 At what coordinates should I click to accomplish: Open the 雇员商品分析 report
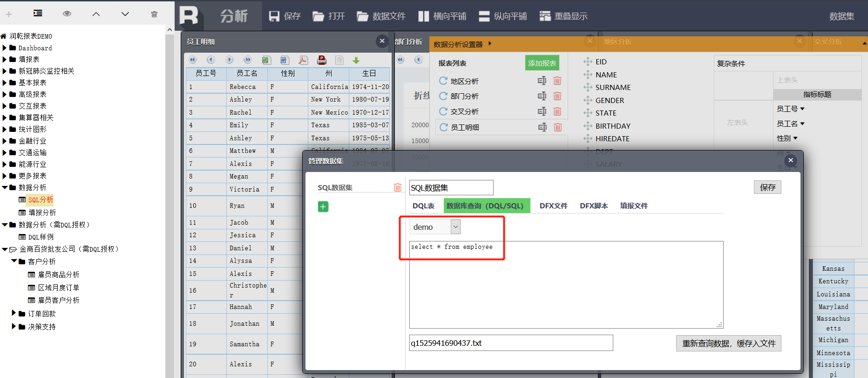point(58,275)
